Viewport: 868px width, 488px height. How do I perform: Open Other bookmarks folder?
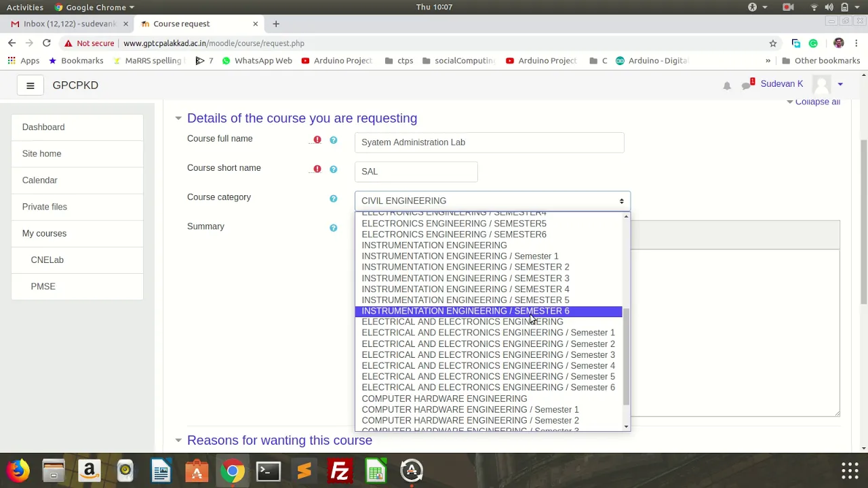pos(821,60)
